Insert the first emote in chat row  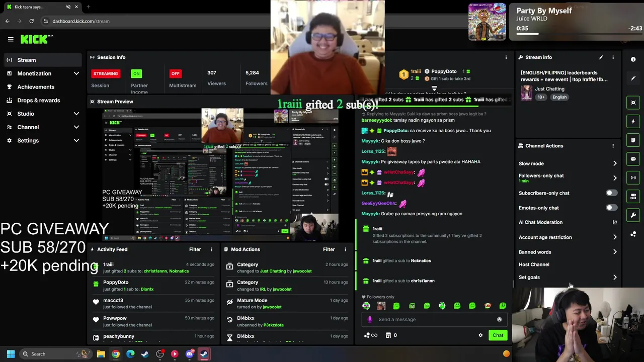click(366, 306)
